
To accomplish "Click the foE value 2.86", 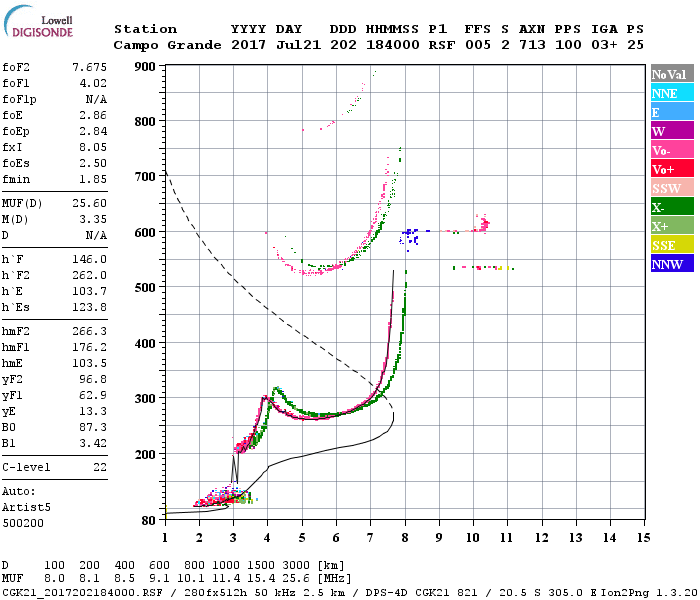I will pos(93,115).
